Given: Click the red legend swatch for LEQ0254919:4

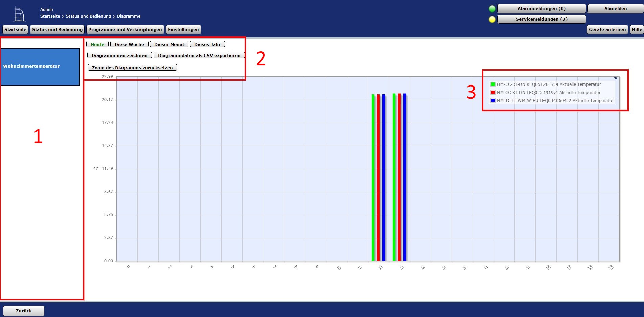Looking at the screenshot, I should (493, 93).
